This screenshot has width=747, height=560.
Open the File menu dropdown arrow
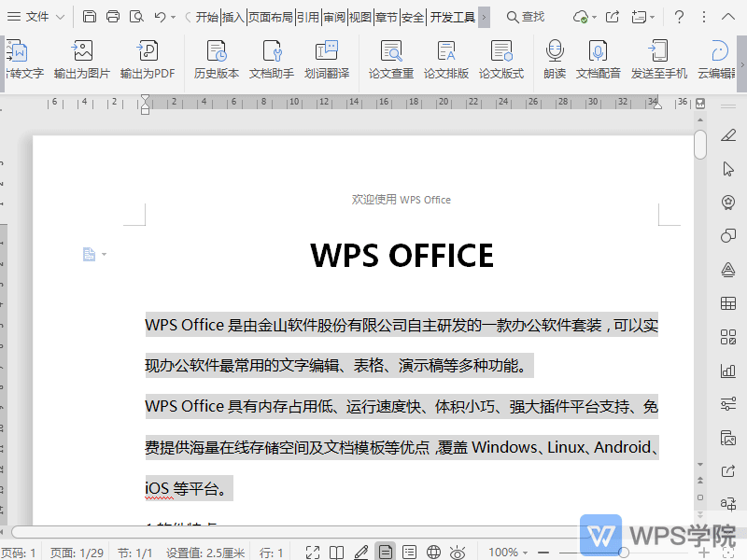[x=61, y=17]
